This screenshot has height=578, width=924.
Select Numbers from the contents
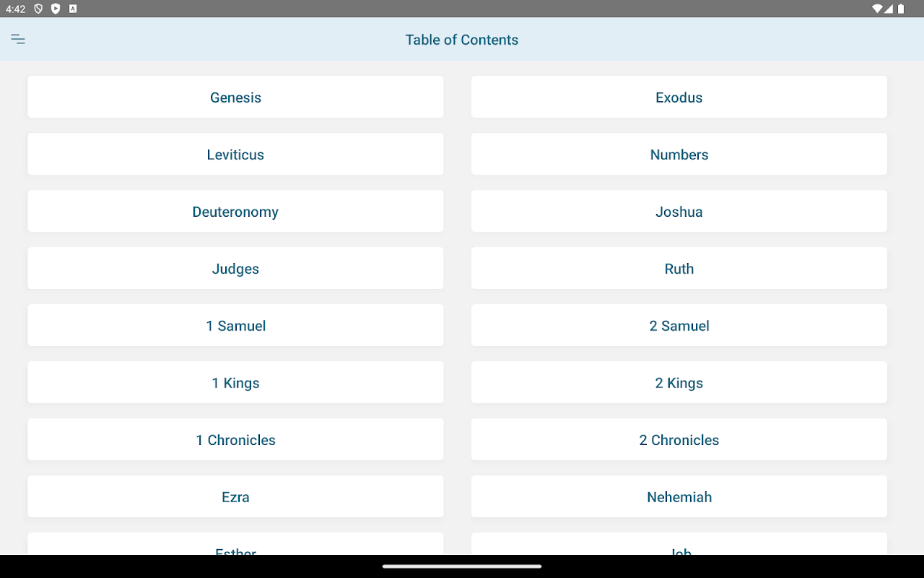point(679,154)
